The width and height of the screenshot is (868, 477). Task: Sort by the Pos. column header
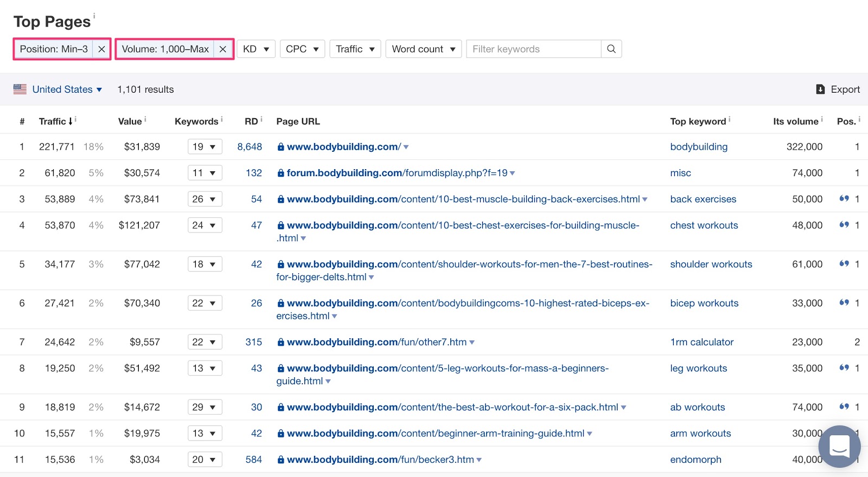point(846,121)
